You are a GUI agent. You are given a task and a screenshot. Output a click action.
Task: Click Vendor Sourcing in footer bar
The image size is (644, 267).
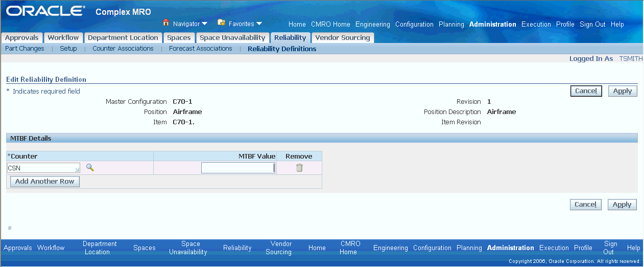[278, 248]
